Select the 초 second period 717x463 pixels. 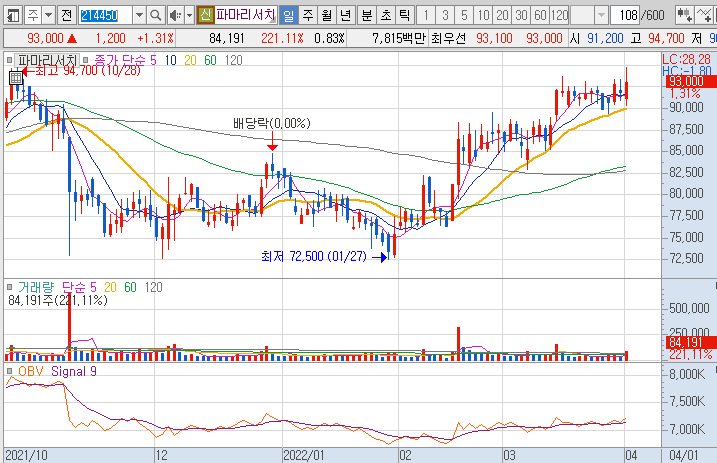pyautogui.click(x=386, y=16)
